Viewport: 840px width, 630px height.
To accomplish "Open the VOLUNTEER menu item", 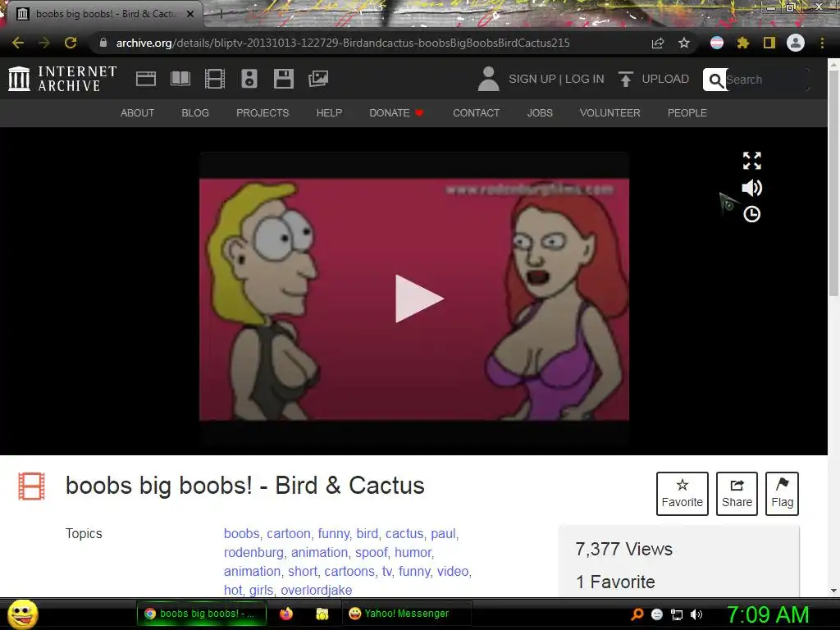I will (609, 113).
